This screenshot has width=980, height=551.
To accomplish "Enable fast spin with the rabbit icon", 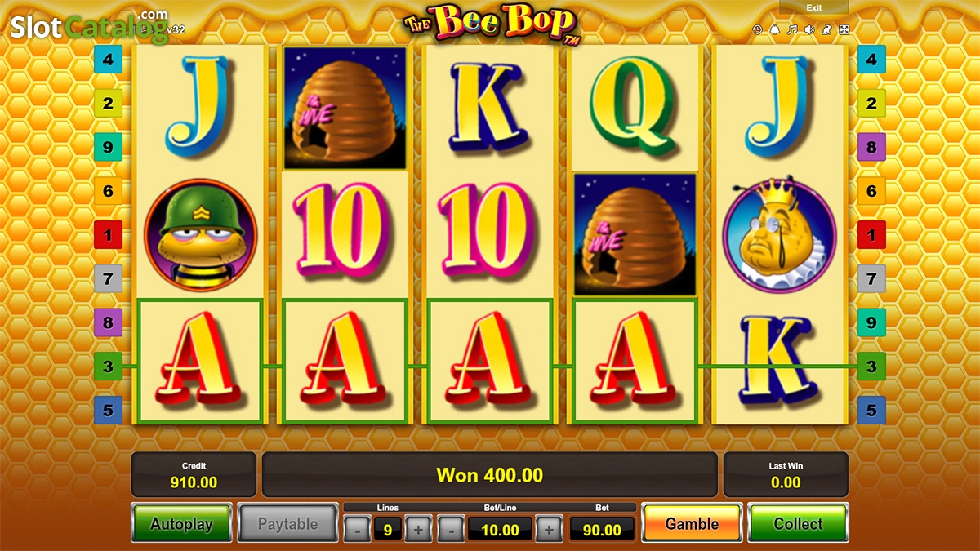I will [826, 30].
